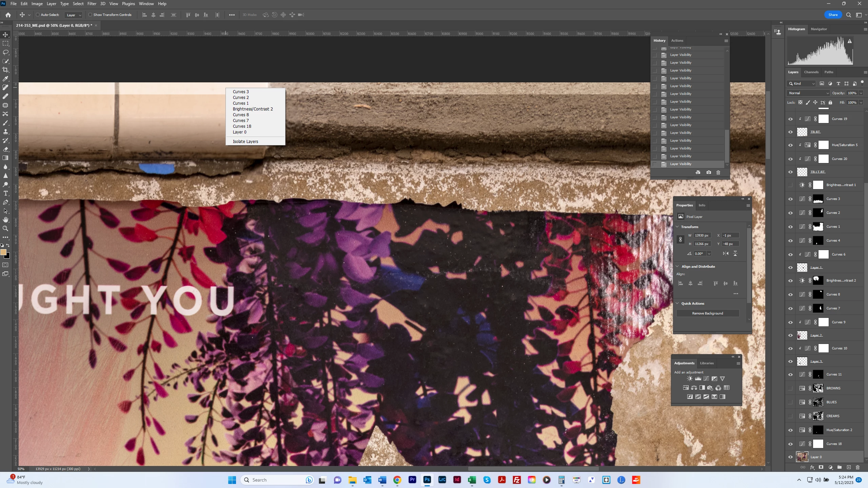Delete current state in History panel
868x488 pixels.
718,172
